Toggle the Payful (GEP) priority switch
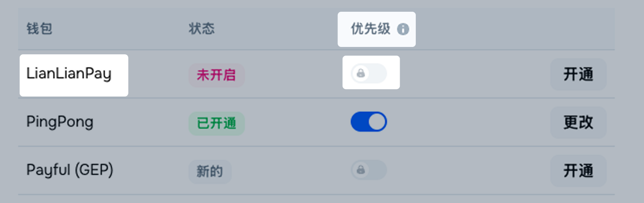The image size is (644, 203). click(369, 170)
